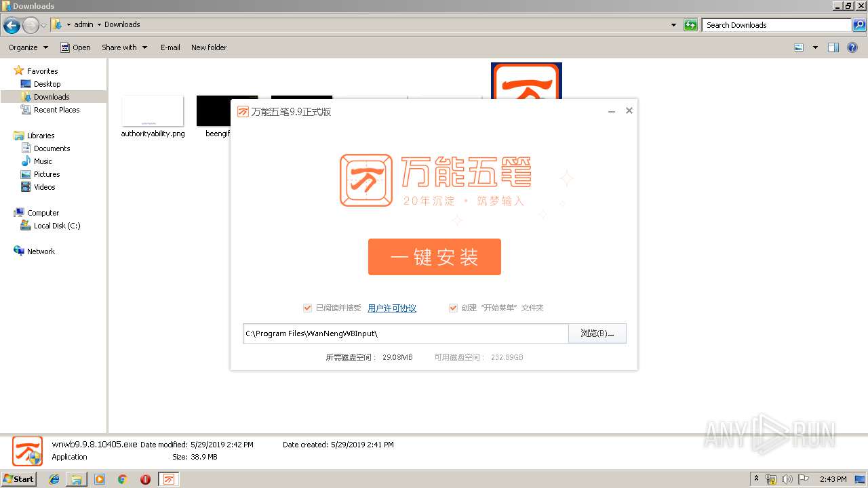Switch to 万能五笔 installer taskbar button
The image size is (868, 488).
[x=169, y=479]
